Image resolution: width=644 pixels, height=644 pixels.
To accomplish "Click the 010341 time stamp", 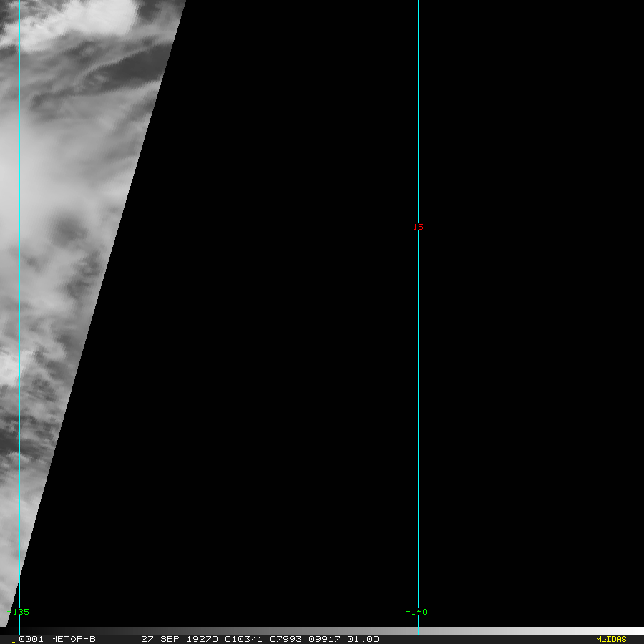I will pyautogui.click(x=243, y=639).
